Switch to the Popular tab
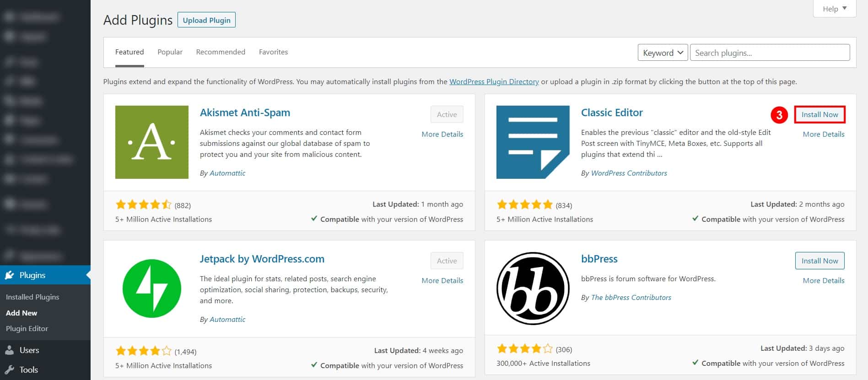Image resolution: width=868 pixels, height=380 pixels. pyautogui.click(x=170, y=52)
